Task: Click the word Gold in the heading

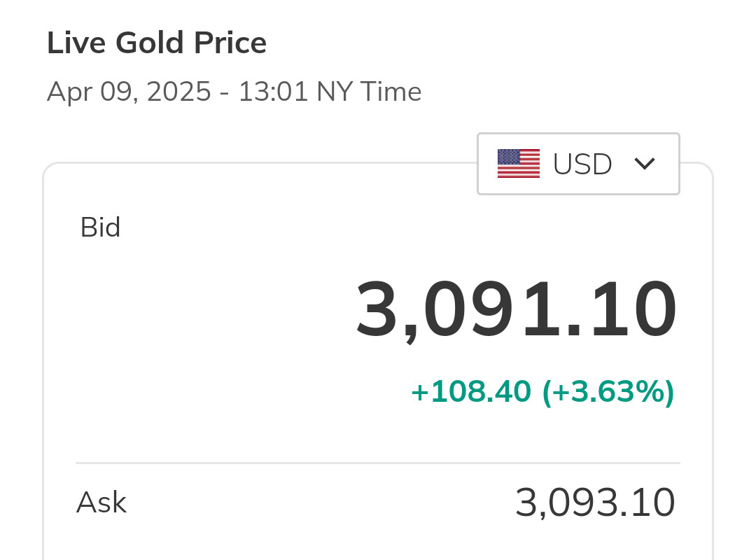Action: (150, 43)
